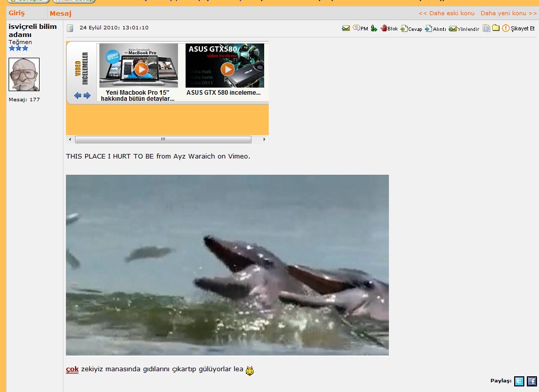Open the 'Yeni Macbook Pro 15"' review title
The width and height of the screenshot is (539, 392).
coord(137,95)
